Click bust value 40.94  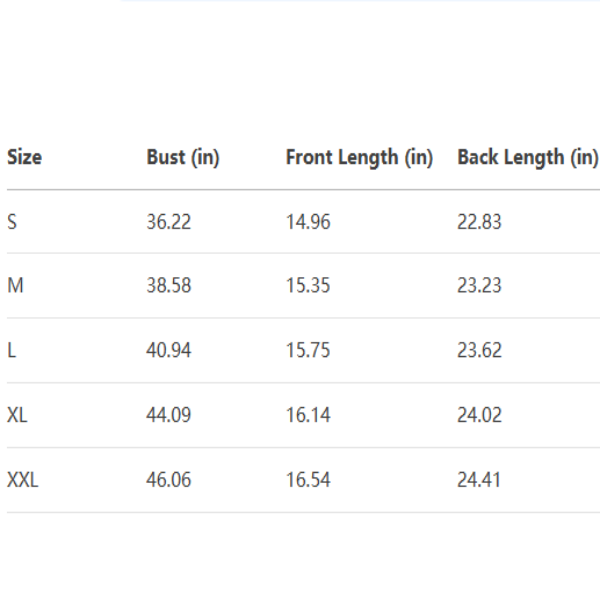(x=168, y=351)
